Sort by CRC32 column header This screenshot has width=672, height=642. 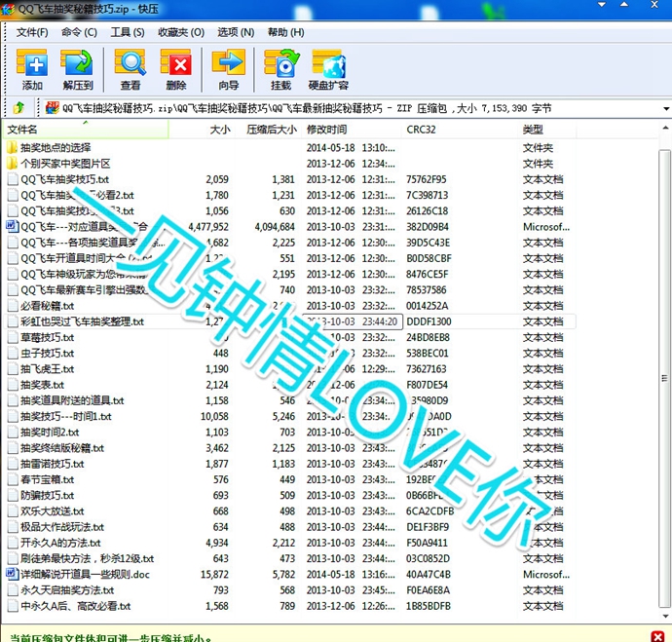(461, 130)
